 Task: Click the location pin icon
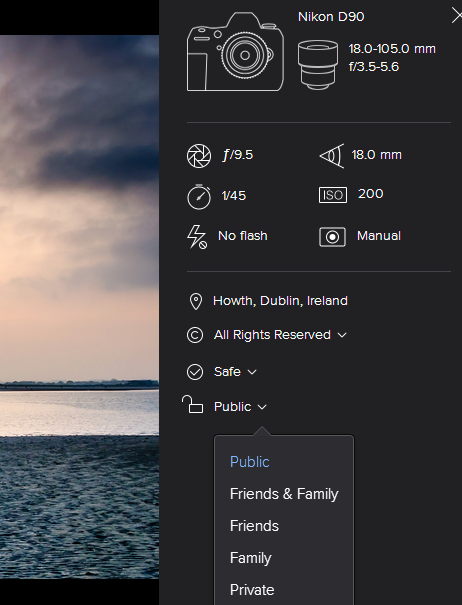tap(196, 301)
